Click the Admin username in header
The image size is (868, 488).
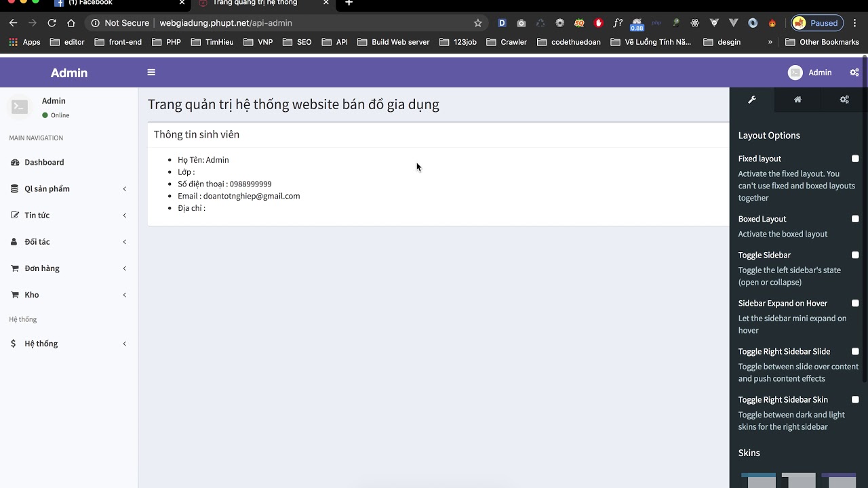(820, 73)
